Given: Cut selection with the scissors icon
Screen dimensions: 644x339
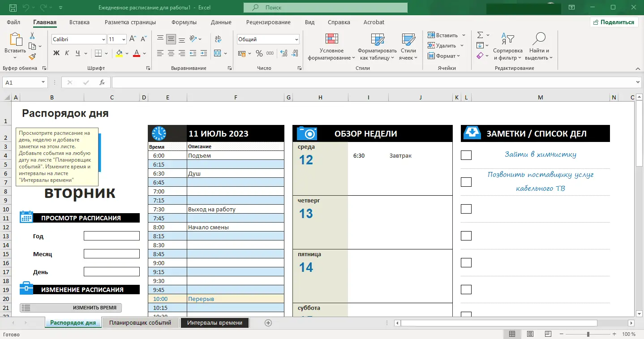Looking at the screenshot, I should click(x=32, y=36).
